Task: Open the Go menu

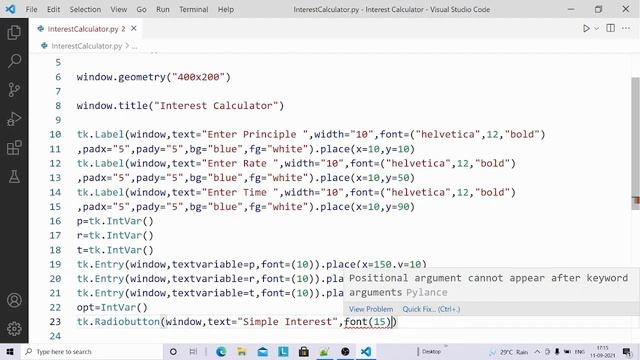Action: (x=141, y=9)
